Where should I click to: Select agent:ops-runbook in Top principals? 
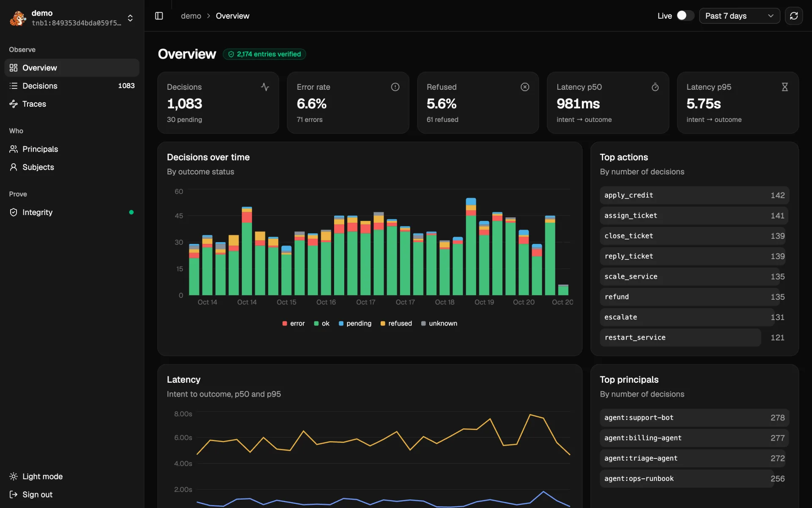[694, 478]
